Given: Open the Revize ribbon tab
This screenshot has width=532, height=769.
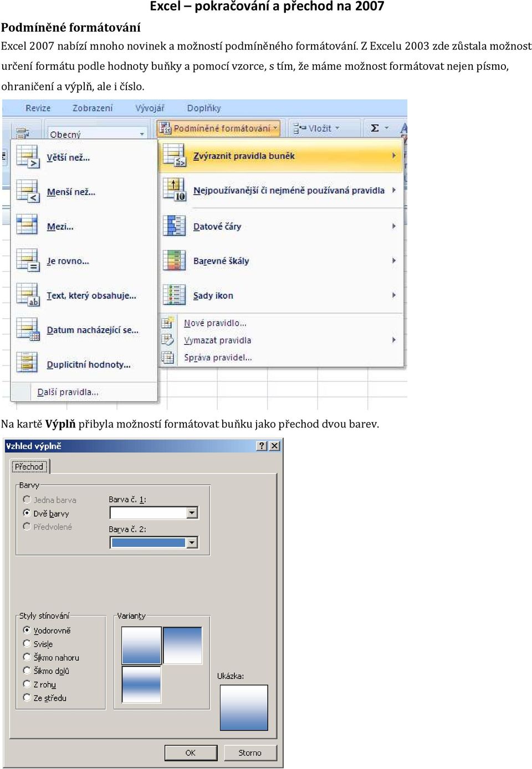Looking at the screenshot, I should click(x=38, y=108).
